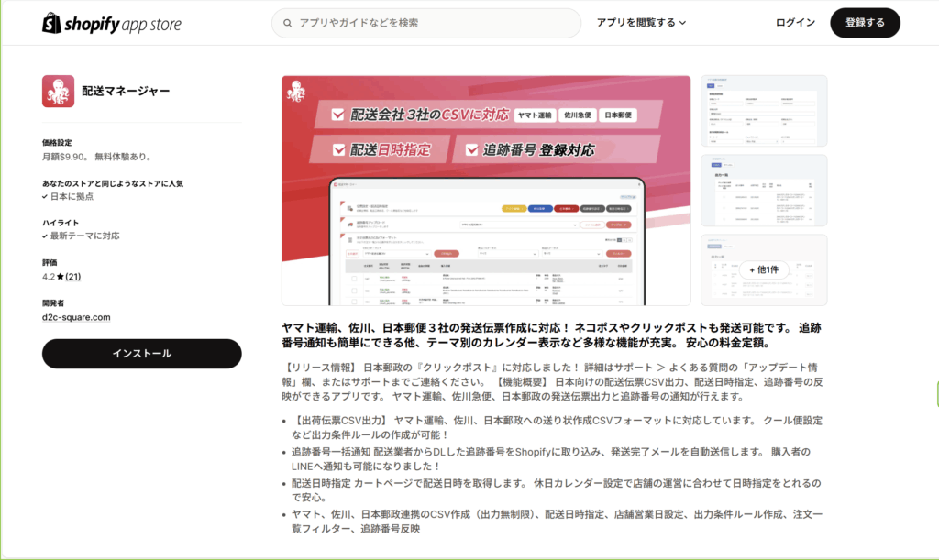This screenshot has height=560, width=939.
Task: Click the ヤマト、佐川、日本郵政連携のCSV作成 bullet text
Action: tap(557, 522)
